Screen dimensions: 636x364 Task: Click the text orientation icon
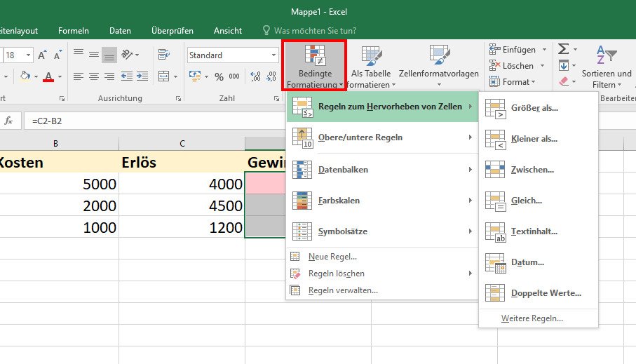click(127, 55)
